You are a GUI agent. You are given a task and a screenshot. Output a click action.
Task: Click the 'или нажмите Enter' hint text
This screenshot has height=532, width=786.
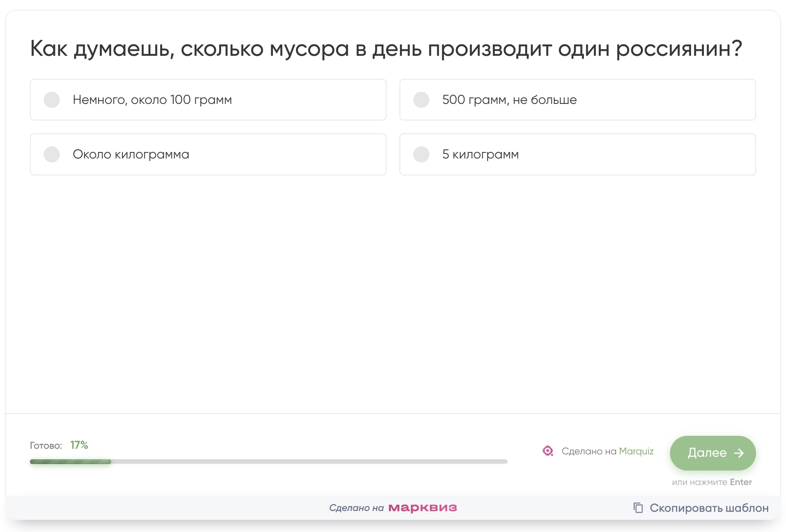pos(712,482)
